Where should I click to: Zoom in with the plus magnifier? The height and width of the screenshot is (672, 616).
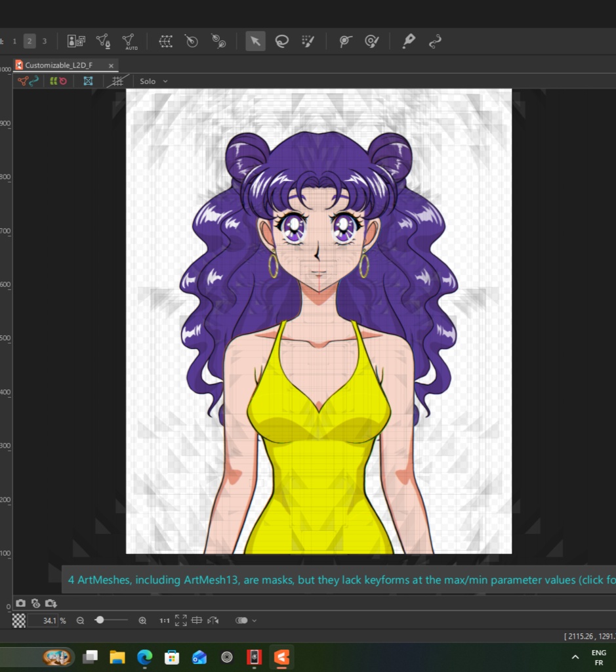coord(142,621)
